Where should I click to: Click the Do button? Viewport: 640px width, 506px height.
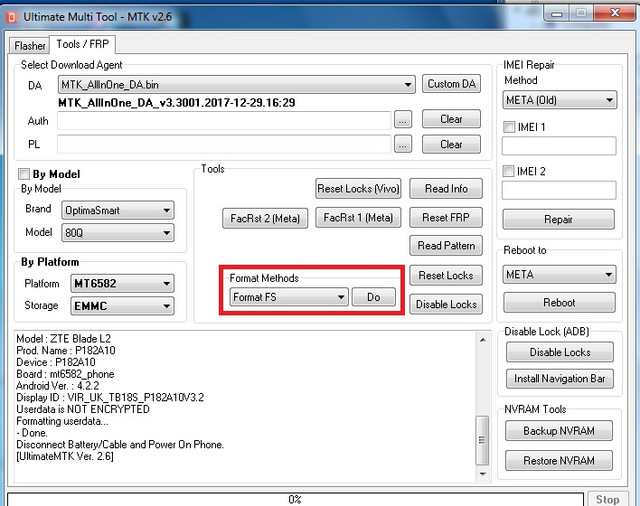(x=373, y=297)
